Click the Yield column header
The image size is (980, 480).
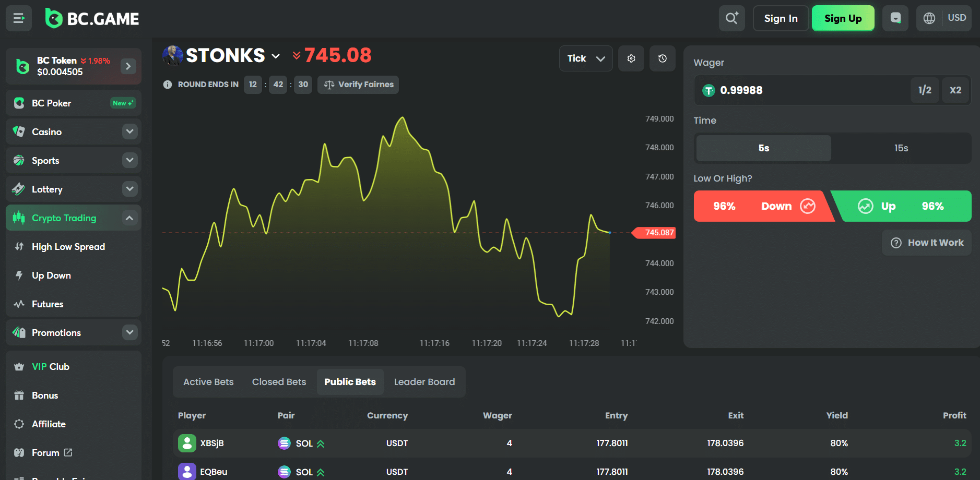tap(837, 415)
